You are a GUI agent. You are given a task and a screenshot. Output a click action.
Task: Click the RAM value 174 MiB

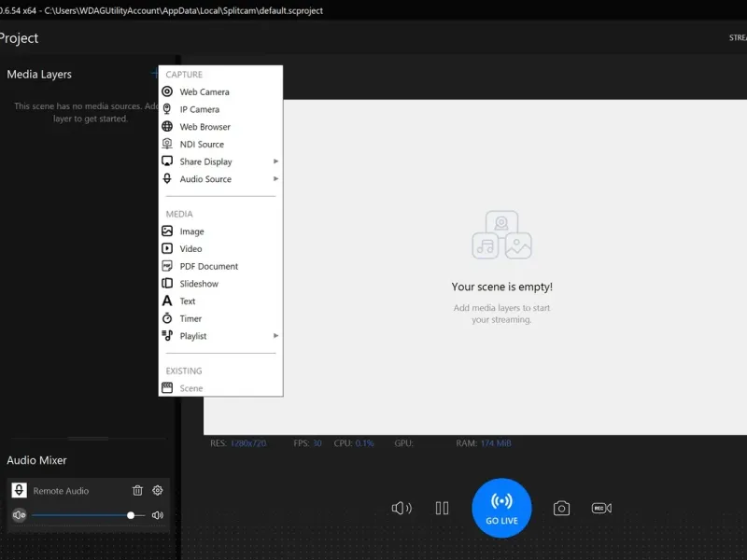496,442
